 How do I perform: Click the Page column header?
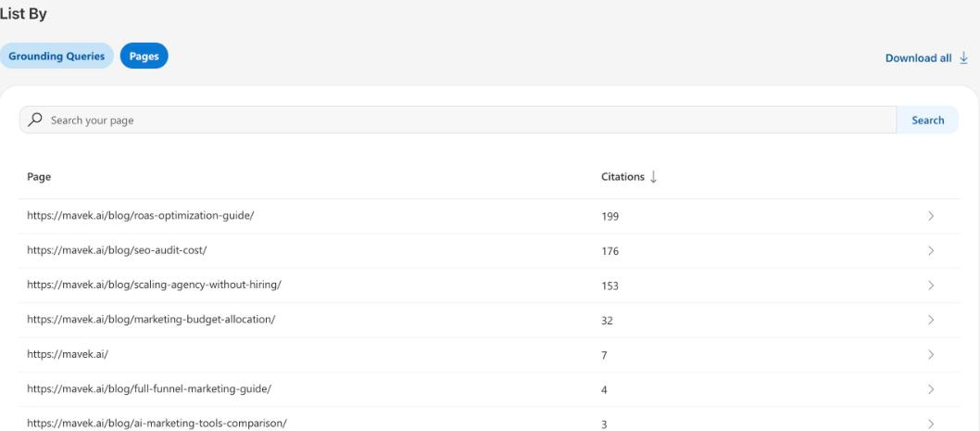(39, 177)
